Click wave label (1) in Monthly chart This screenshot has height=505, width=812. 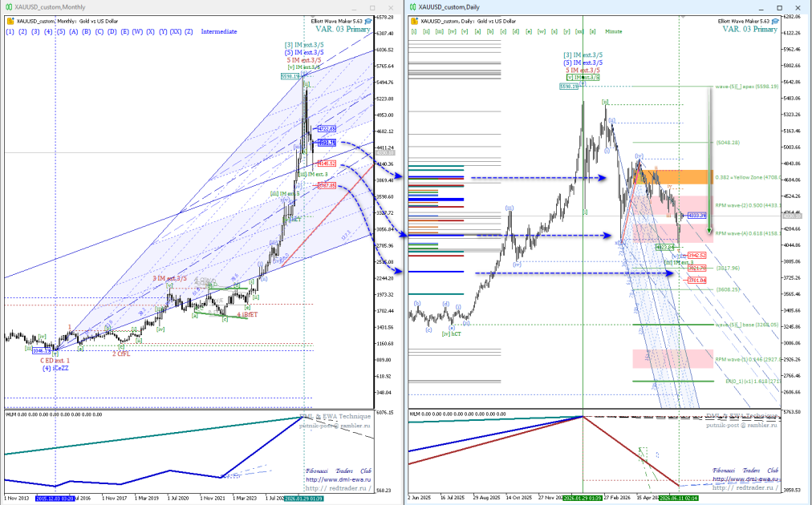tap(10, 31)
